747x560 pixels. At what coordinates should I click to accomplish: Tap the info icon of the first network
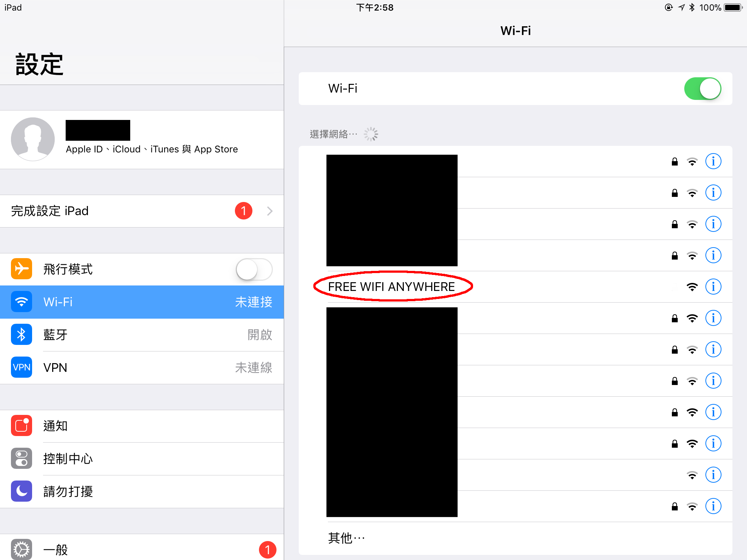713,162
